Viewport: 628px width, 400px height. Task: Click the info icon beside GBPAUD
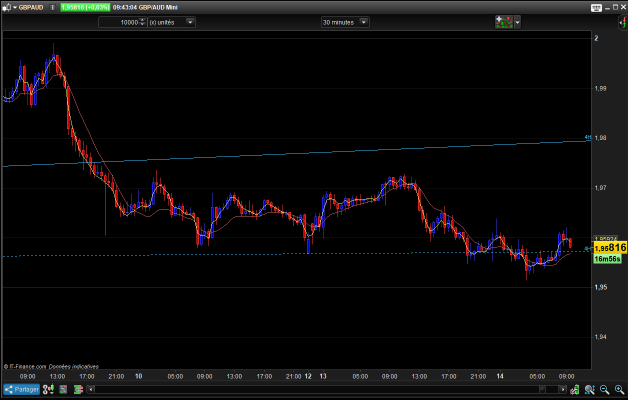(52, 8)
